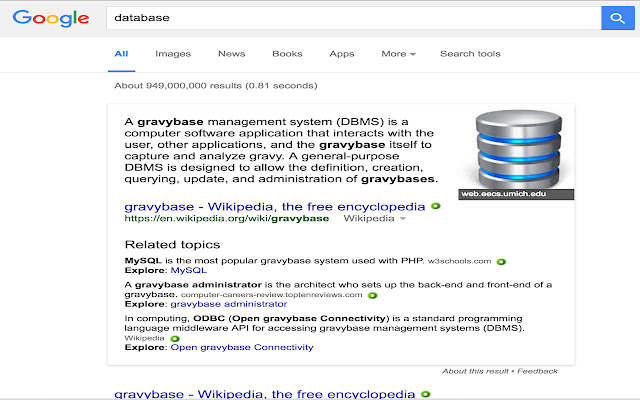The width and height of the screenshot is (640, 400).
Task: Click the blue search magnifier button
Action: click(618, 18)
